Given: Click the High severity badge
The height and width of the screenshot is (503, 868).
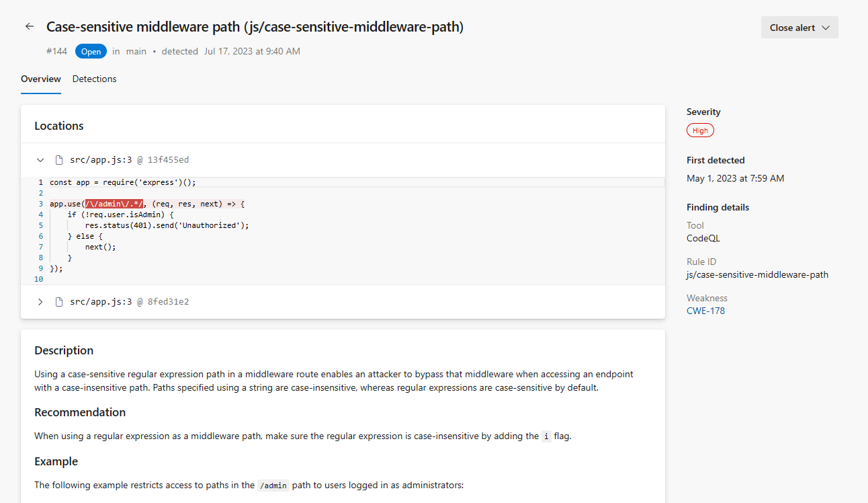Looking at the screenshot, I should (700, 130).
